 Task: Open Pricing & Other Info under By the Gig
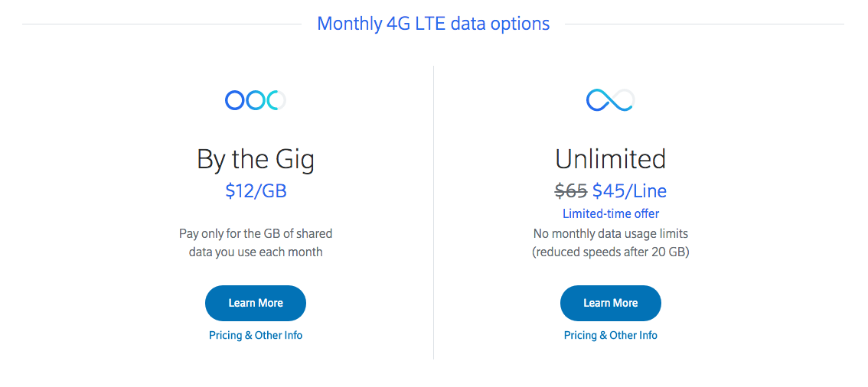(256, 335)
